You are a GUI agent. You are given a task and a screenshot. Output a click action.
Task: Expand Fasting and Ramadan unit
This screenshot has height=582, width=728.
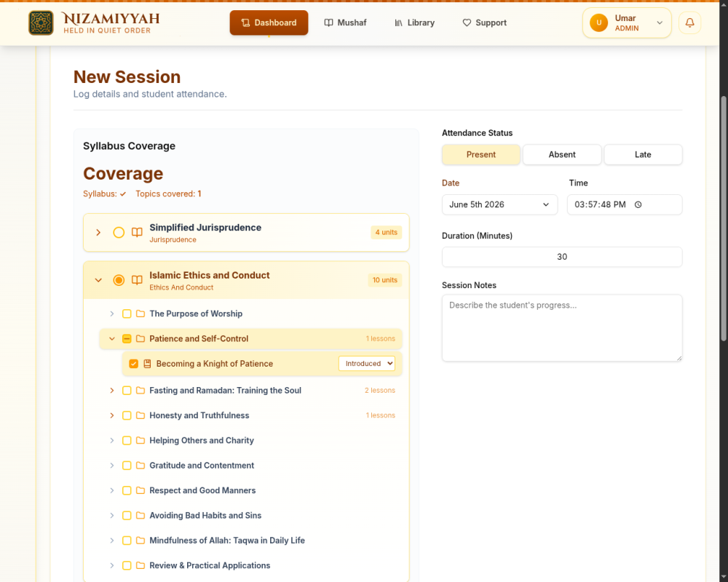[x=112, y=391]
